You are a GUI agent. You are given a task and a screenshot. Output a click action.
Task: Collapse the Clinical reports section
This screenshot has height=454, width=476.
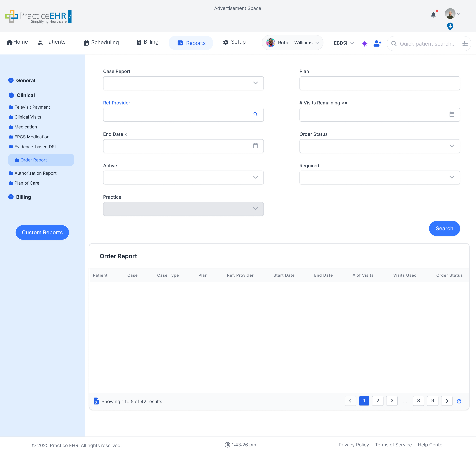coord(11,95)
